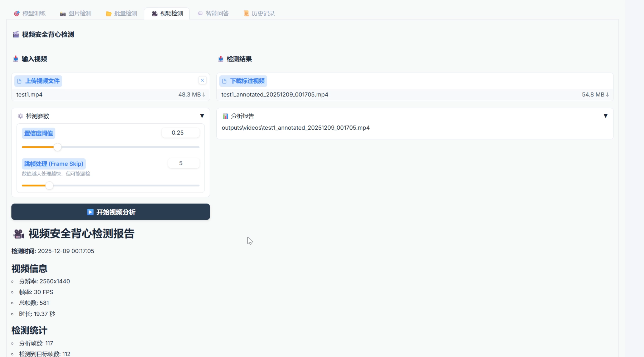644x357 pixels.
Task: Click the analysis report chart icon
Action: pyautogui.click(x=225, y=116)
